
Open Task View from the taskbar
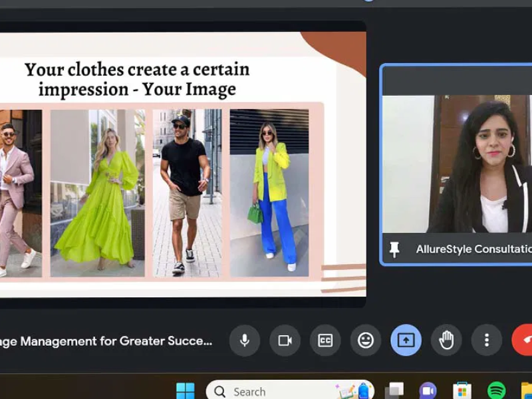pos(394,391)
